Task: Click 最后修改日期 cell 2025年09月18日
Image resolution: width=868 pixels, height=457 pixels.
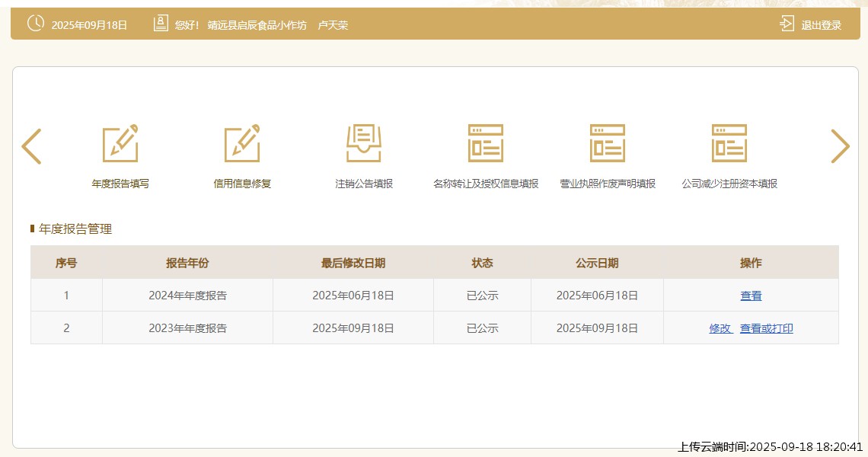Action: point(353,328)
